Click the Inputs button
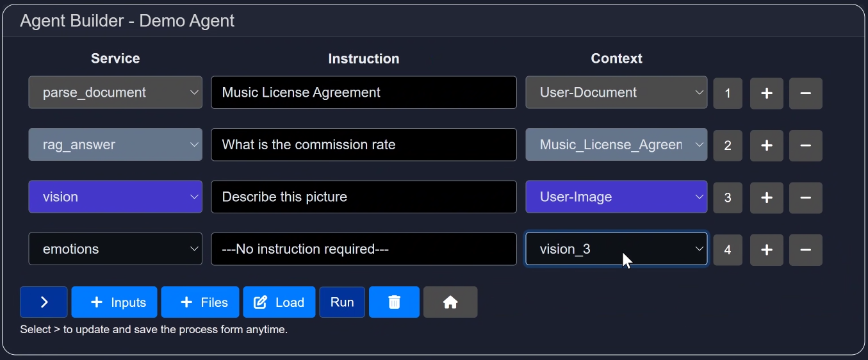This screenshot has width=868, height=360. (x=114, y=302)
